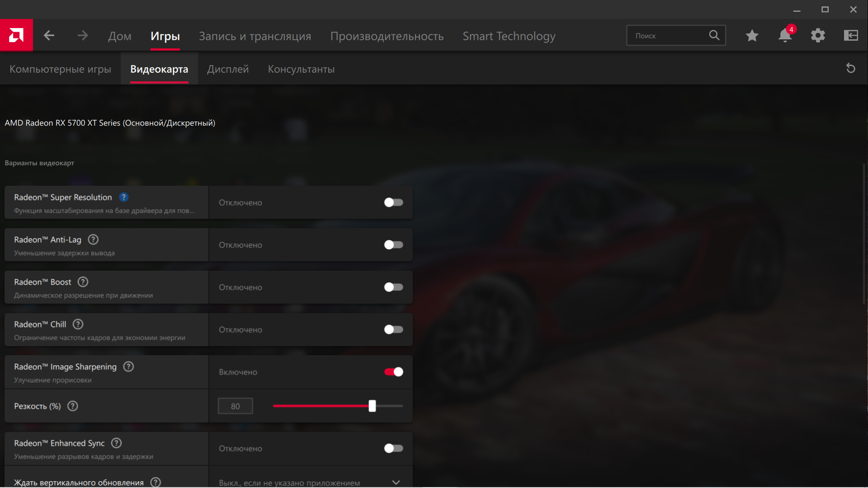This screenshot has height=488, width=868.
Task: Switch to the Дисплей sub-tab
Action: pyautogui.click(x=228, y=69)
